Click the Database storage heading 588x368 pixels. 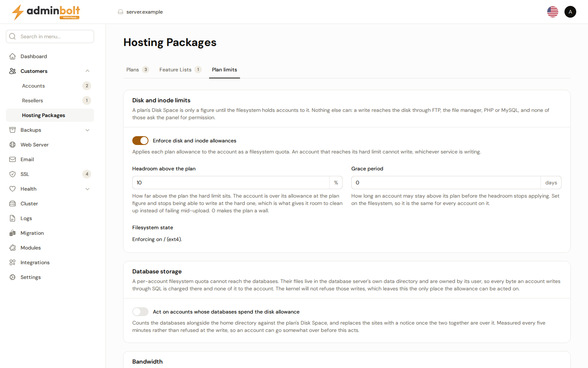coord(157,271)
